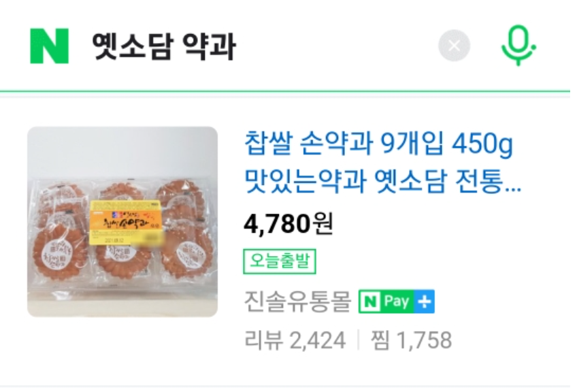Click the N symbol inside the Pay badge
577x392 pixels.
coord(371,301)
